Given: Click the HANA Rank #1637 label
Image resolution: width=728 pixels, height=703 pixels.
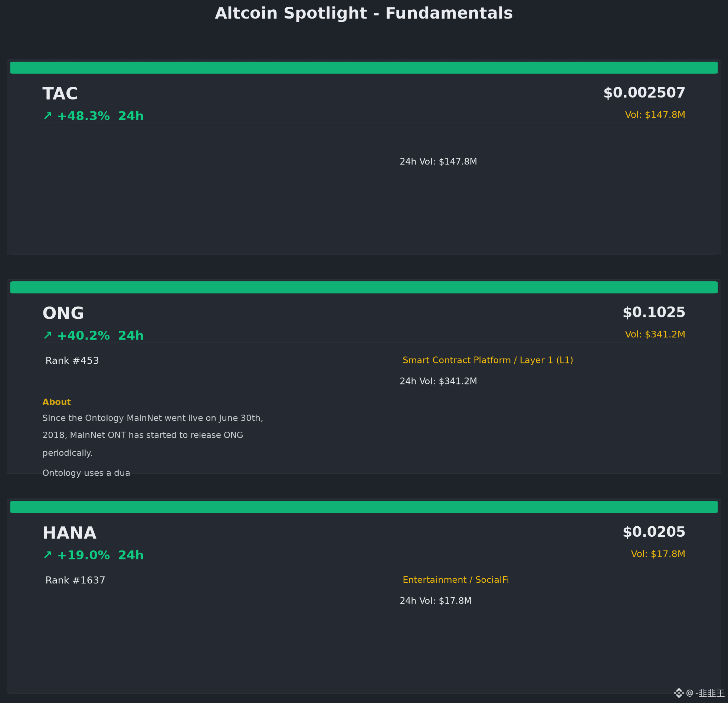Looking at the screenshot, I should tap(75, 581).
